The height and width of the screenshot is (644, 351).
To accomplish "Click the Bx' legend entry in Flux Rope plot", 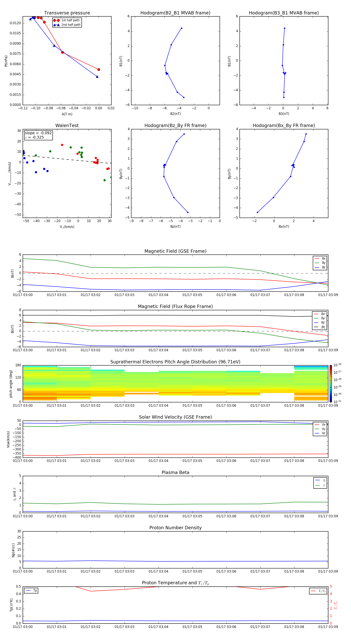I will [x=320, y=314].
